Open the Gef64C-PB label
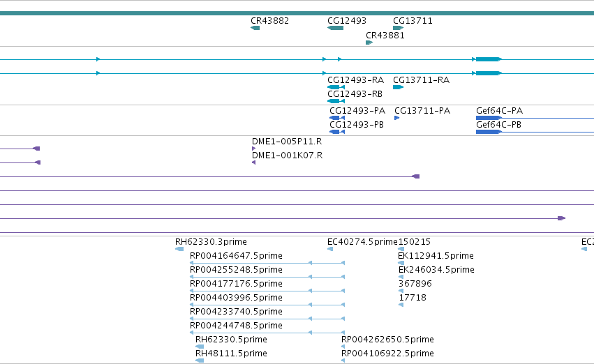Screen dimensions: 594x364 (x=498, y=125)
